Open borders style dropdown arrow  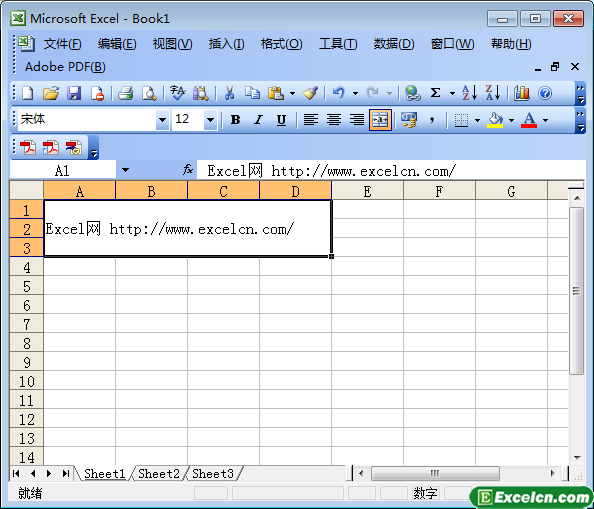(x=477, y=120)
